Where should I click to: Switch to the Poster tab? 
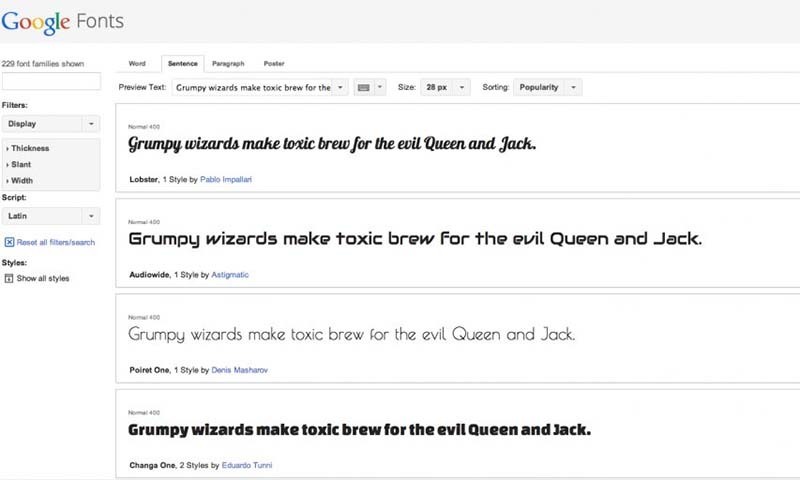pos(274,64)
